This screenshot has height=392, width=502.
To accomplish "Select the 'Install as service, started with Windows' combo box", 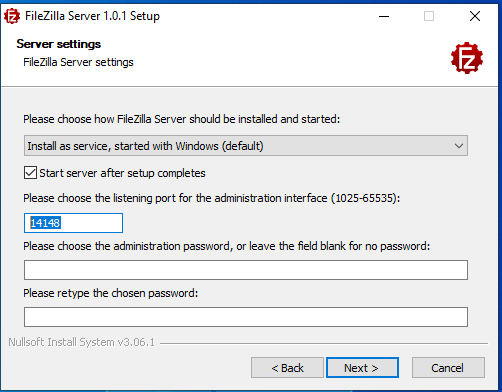I will tap(246, 146).
